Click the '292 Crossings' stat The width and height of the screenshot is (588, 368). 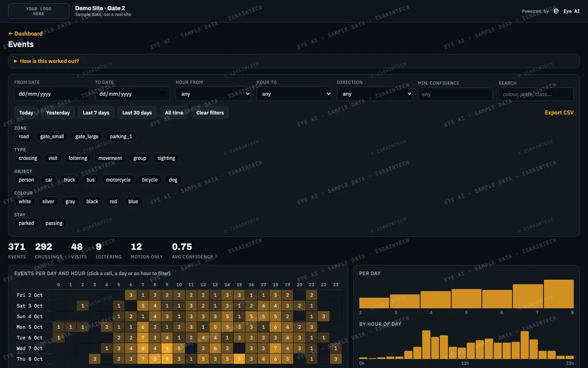(49, 250)
